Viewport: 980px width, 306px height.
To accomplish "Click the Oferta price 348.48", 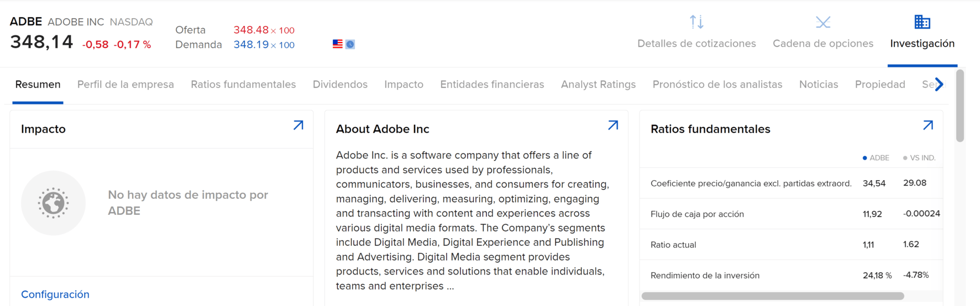I will (251, 30).
